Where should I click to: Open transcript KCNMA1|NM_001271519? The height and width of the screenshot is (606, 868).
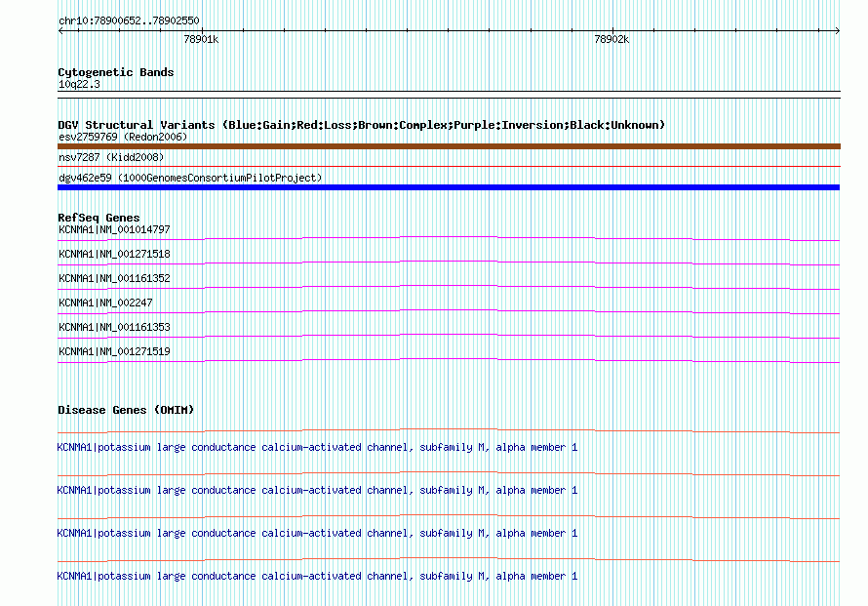click(114, 351)
